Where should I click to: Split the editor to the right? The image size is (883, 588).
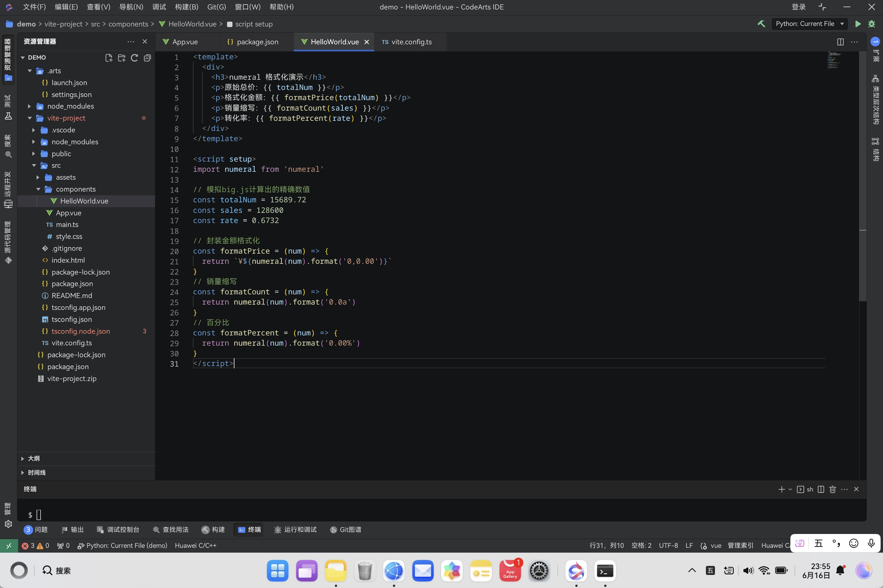click(840, 42)
